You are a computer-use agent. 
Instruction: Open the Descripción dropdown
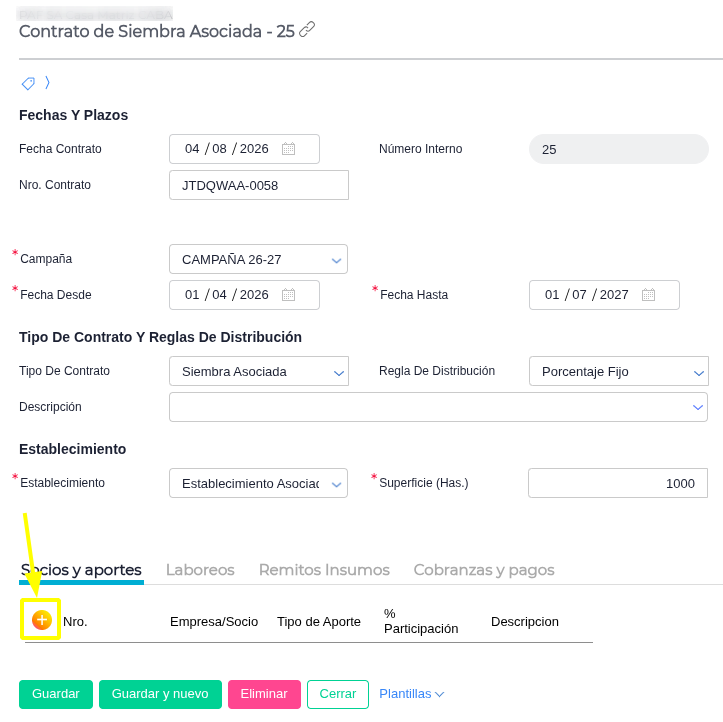pyautogui.click(x=438, y=407)
